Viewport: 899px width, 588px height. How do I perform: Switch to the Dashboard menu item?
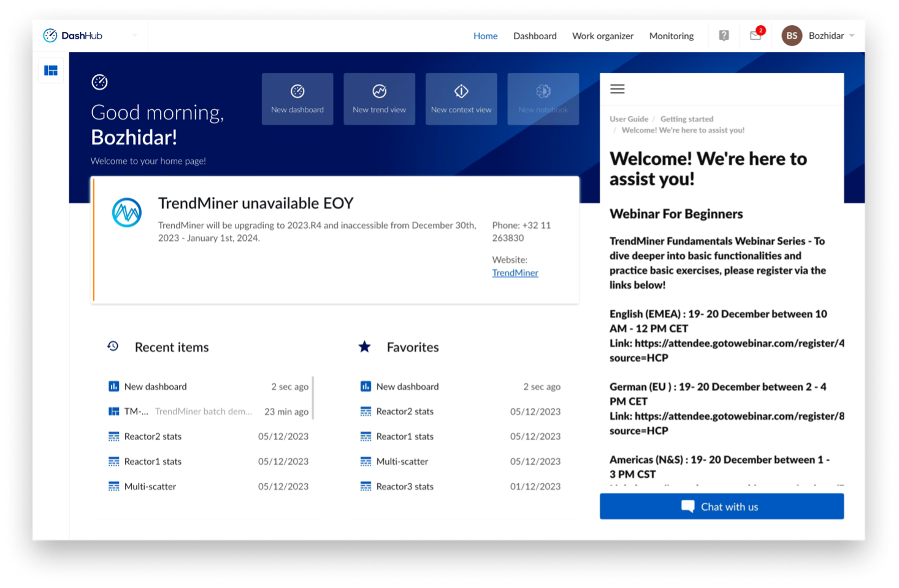[535, 36]
